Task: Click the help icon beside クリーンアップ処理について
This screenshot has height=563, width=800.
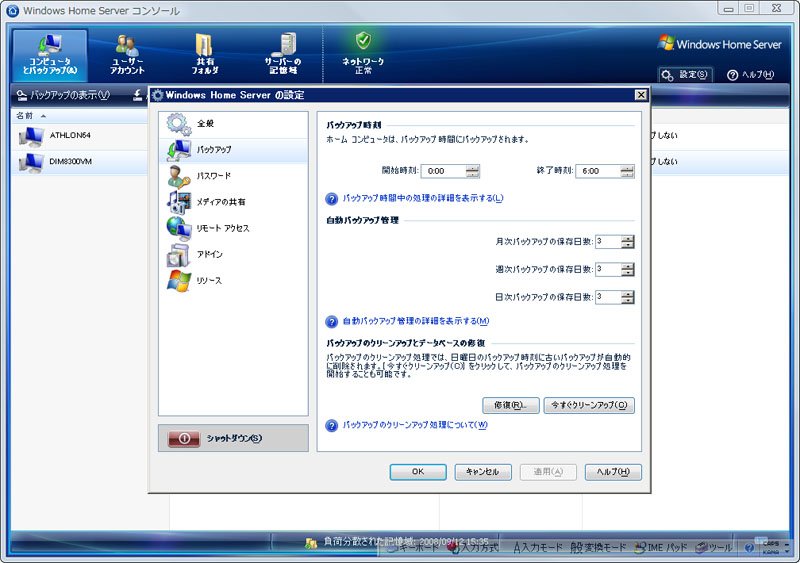Action: [x=332, y=425]
